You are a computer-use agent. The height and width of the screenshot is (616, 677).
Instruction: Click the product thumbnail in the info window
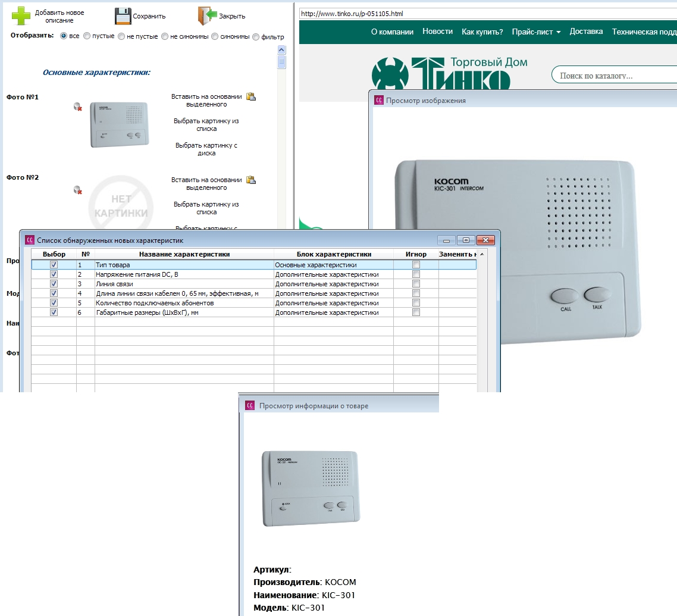coord(311,488)
